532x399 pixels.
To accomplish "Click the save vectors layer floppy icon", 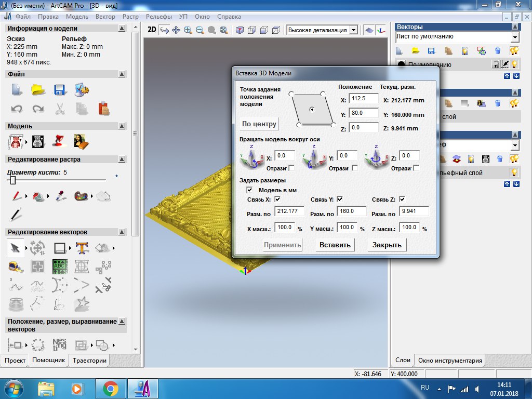I will click(431, 51).
